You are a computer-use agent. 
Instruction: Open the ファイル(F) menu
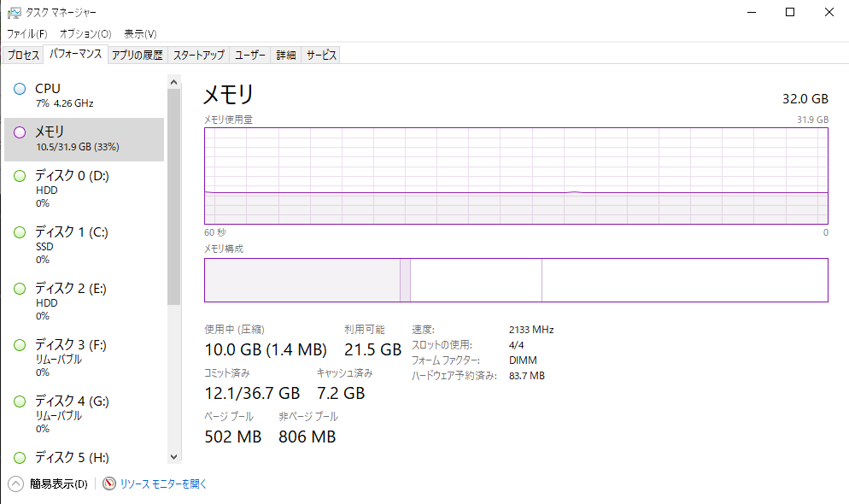[x=27, y=33]
